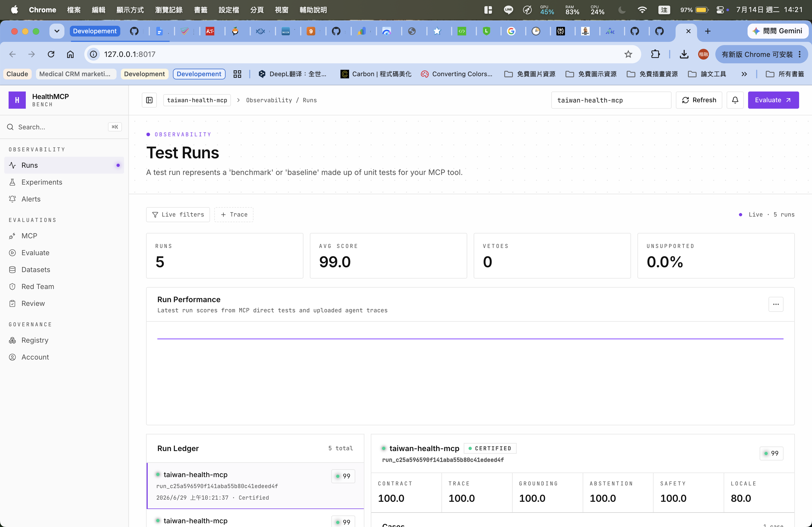Open the Chrome extensions puzzle icon
Image resolution: width=812 pixels, height=527 pixels.
click(x=655, y=54)
